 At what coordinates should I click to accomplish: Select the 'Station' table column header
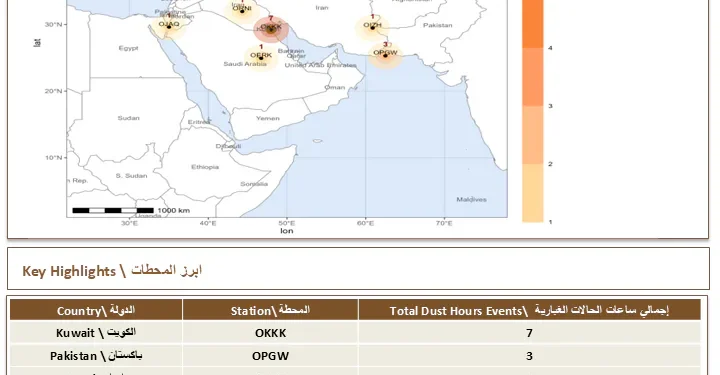click(270, 311)
